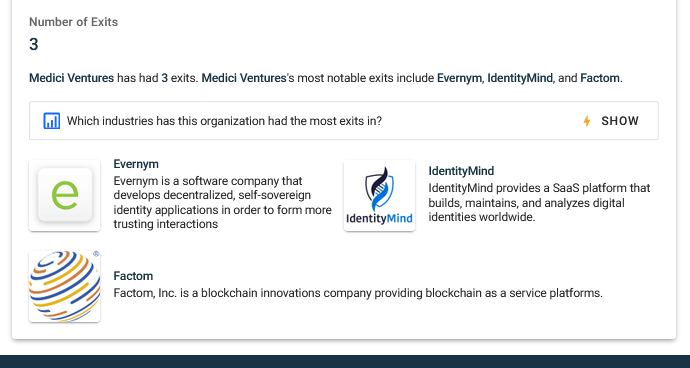Click the orange lightning bolt icon

click(587, 121)
